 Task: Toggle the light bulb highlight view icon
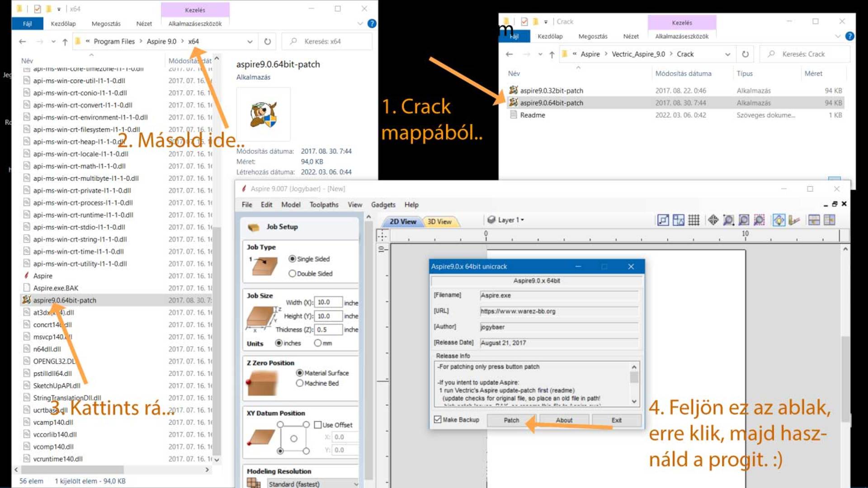coord(779,220)
